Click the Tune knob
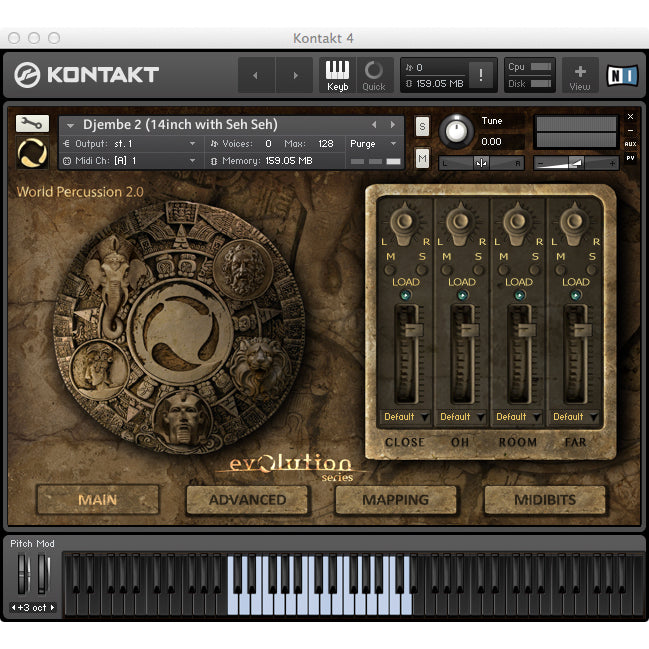The height and width of the screenshot is (649, 649). 456,131
